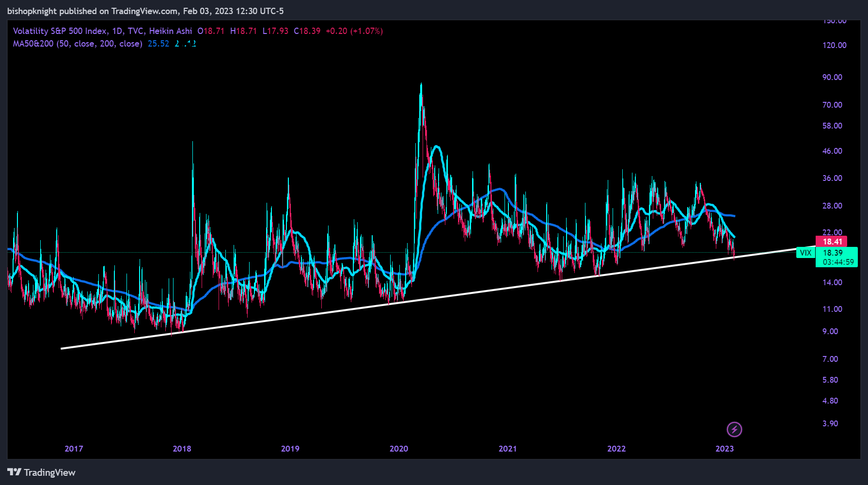The height and width of the screenshot is (485, 868).
Task: Click the purple lightning bolt icon
Action: (734, 429)
